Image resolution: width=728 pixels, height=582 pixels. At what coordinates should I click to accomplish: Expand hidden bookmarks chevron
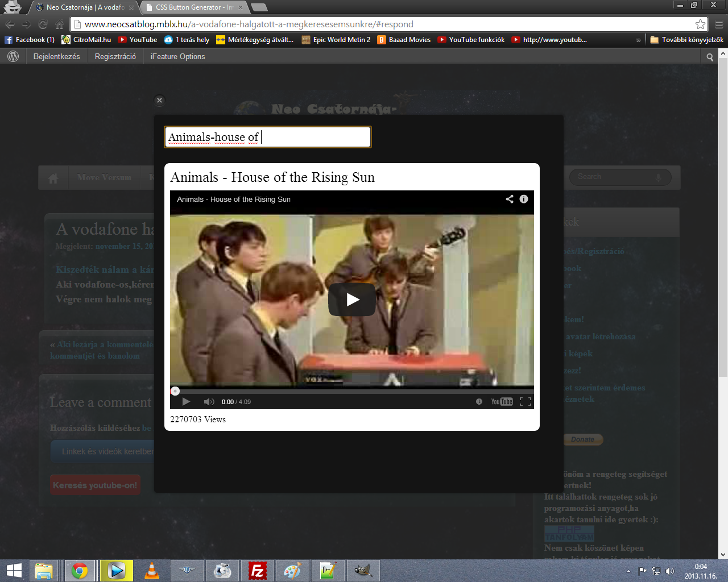click(x=638, y=40)
